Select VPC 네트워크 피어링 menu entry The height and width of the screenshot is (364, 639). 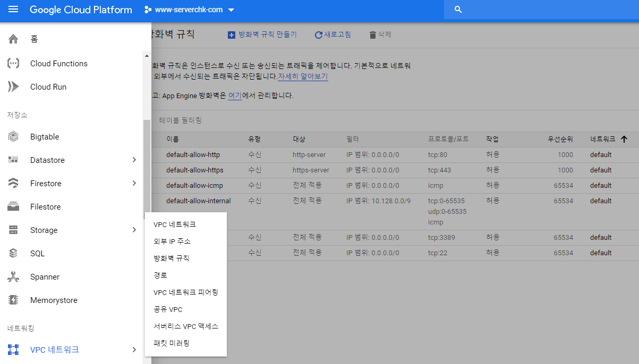[x=186, y=292]
